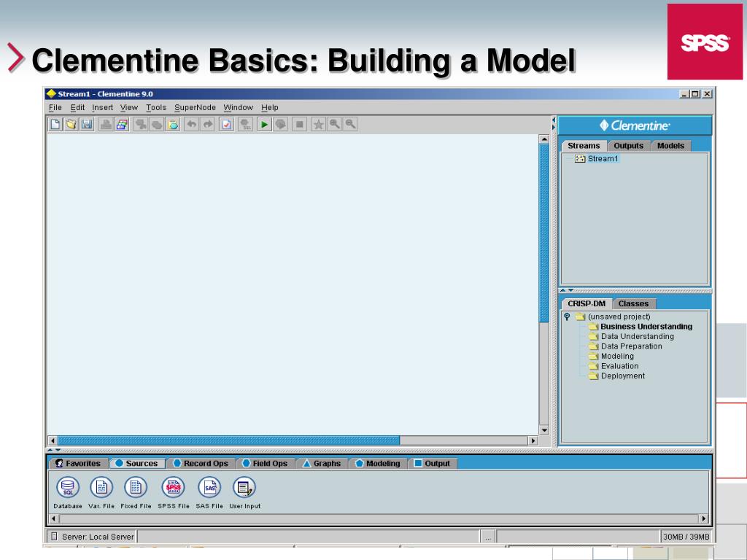This screenshot has height=560, width=747.
Task: Open the Tools menu
Action: [x=156, y=108]
